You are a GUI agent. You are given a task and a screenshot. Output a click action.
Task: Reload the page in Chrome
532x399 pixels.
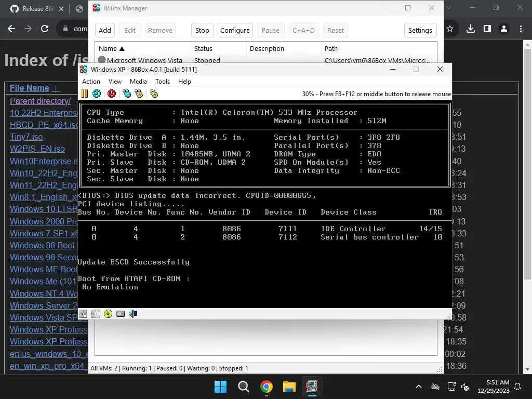[x=45, y=29]
